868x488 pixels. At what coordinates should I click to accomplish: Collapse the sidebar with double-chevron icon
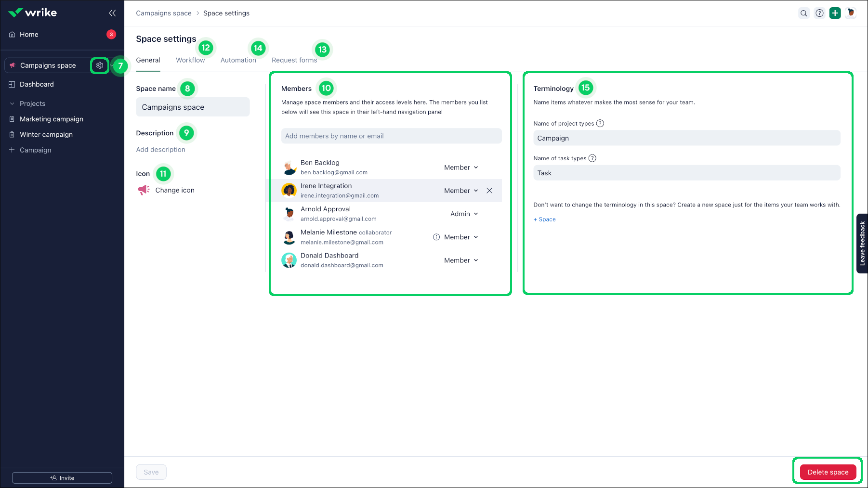click(112, 13)
